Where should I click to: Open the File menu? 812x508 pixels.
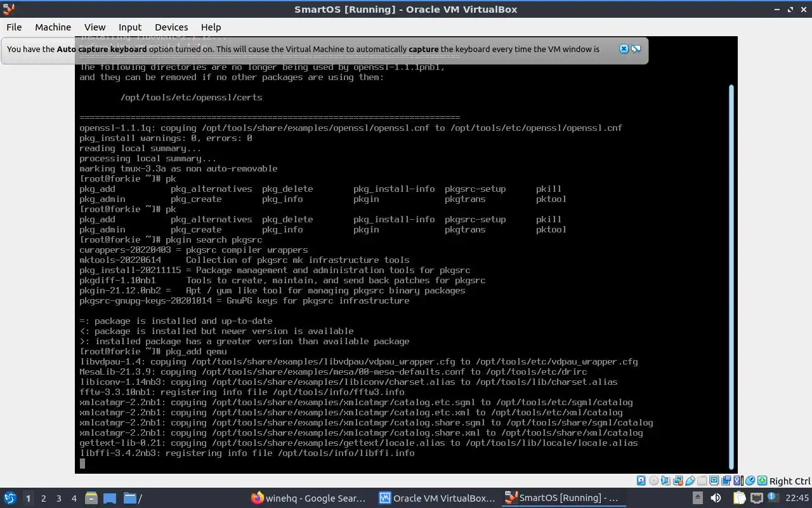coord(14,27)
